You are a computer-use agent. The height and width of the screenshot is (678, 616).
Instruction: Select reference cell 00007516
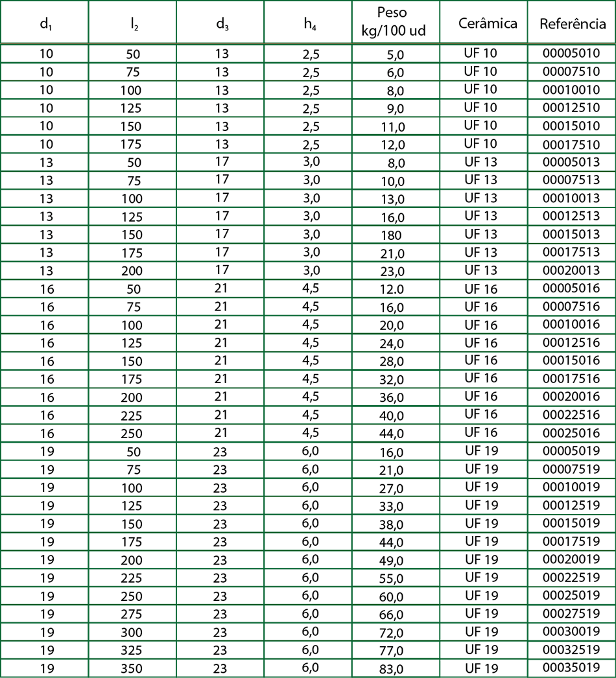(571, 307)
